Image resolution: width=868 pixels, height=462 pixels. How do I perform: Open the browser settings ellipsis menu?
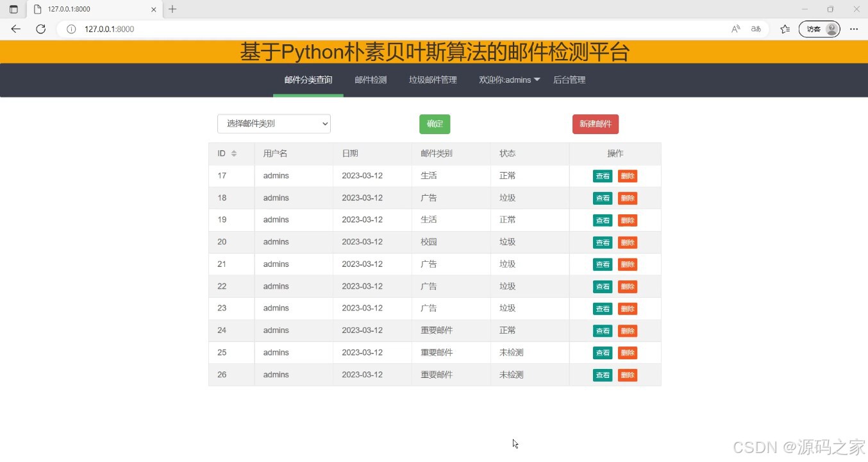[854, 29]
